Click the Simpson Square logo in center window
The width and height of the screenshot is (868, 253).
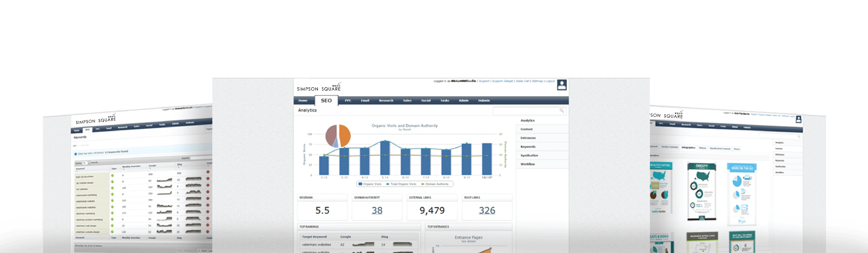pyautogui.click(x=319, y=87)
